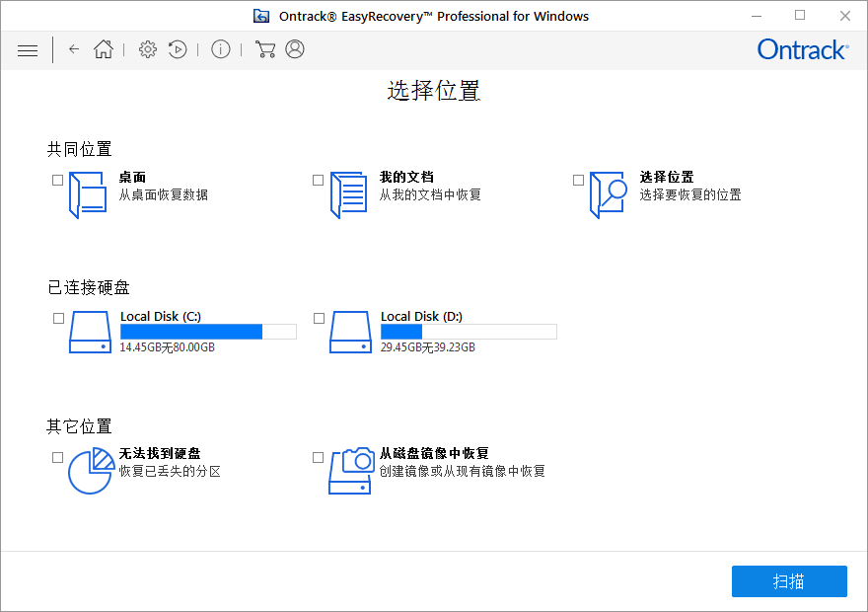Click the 其它位置 section heading
Screen dimensions: 868x612
(x=79, y=426)
